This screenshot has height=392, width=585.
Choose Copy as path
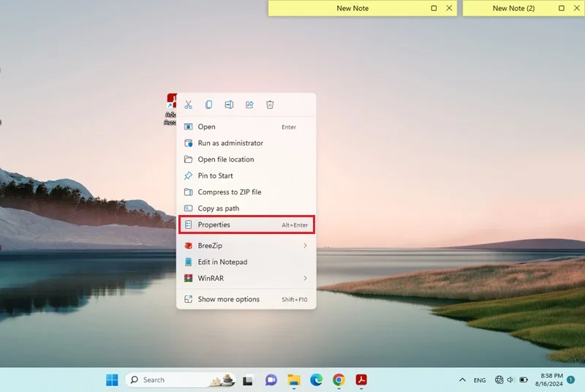[x=246, y=208]
